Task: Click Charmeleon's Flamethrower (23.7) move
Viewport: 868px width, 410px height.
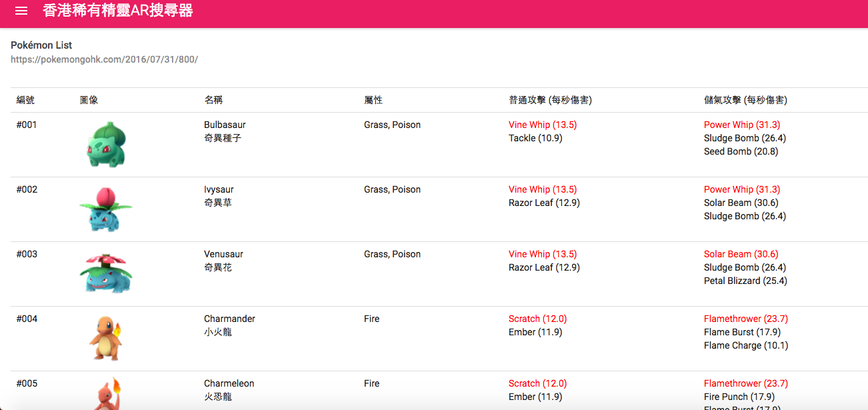Action: pos(746,383)
